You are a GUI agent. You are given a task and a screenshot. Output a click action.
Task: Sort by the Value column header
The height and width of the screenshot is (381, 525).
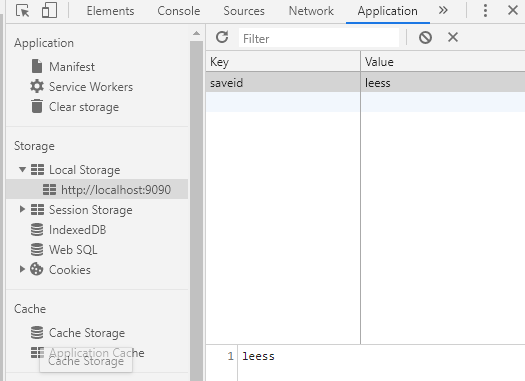pos(443,62)
